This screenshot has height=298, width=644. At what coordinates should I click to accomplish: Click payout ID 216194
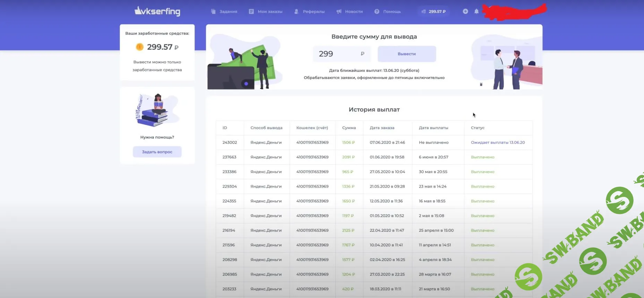click(x=229, y=230)
